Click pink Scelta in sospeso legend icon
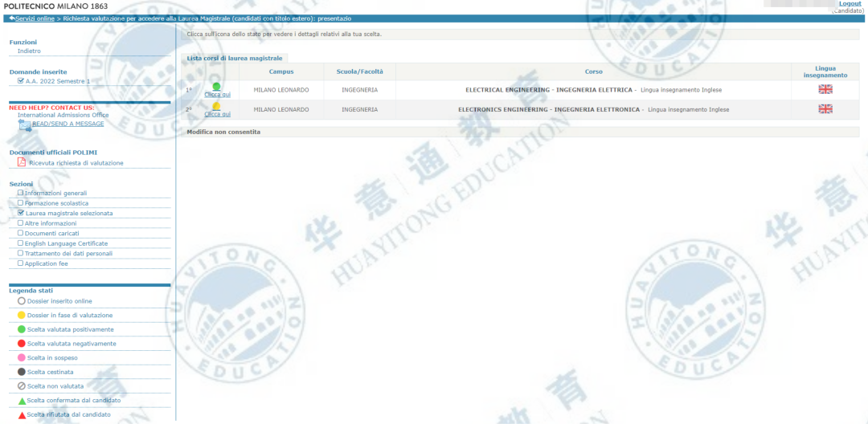 pyautogui.click(x=21, y=357)
